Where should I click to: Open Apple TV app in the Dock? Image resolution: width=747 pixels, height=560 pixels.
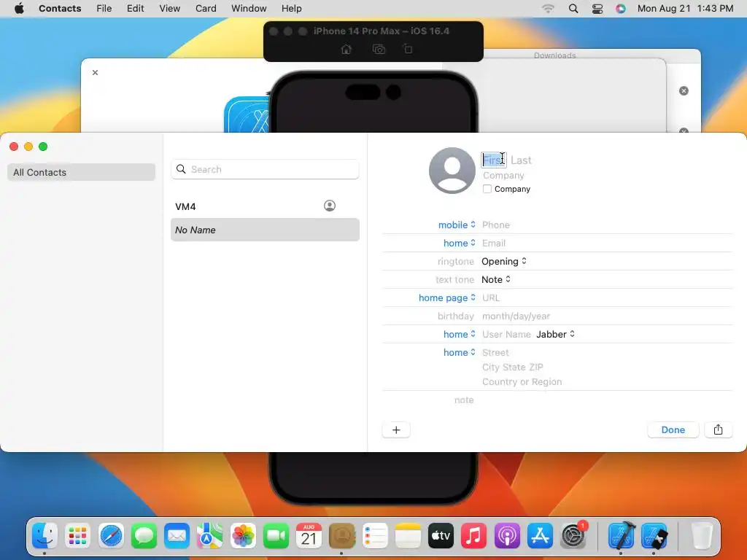441,536
